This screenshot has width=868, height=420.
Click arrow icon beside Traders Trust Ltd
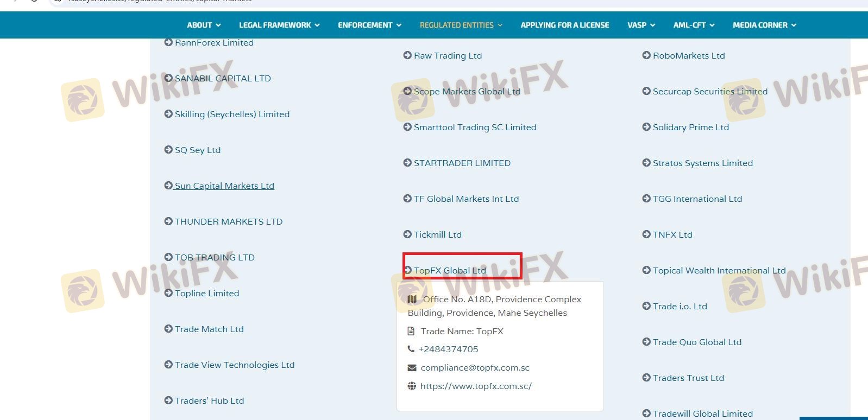point(646,378)
